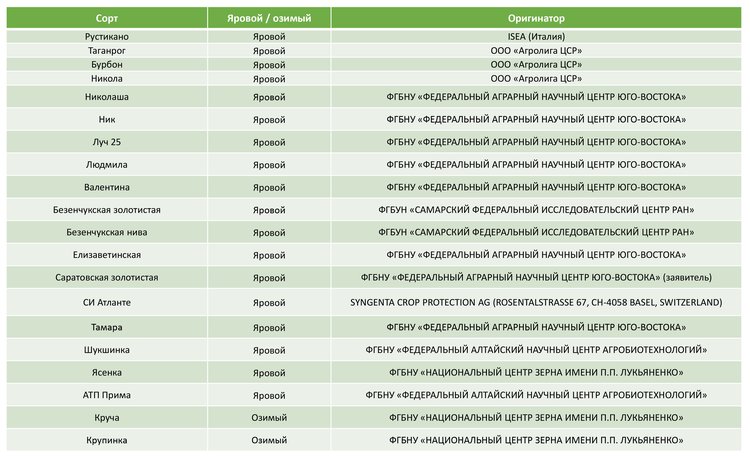
Task: Select the "АТП Прима" cell
Action: click(x=106, y=395)
